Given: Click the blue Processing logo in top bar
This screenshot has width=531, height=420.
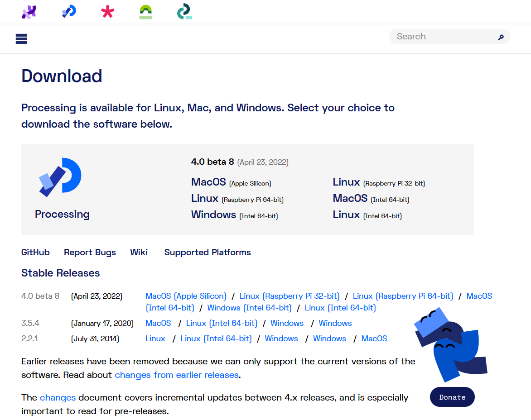Looking at the screenshot, I should point(69,11).
